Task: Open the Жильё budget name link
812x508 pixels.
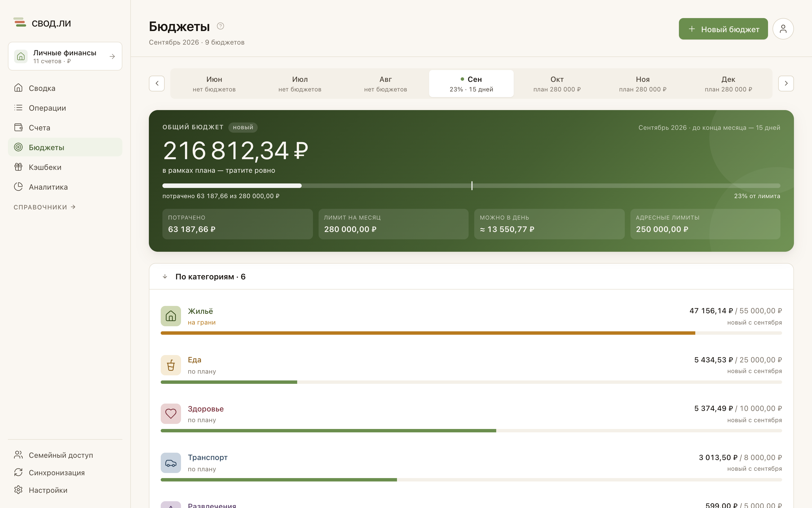Action: (x=200, y=311)
